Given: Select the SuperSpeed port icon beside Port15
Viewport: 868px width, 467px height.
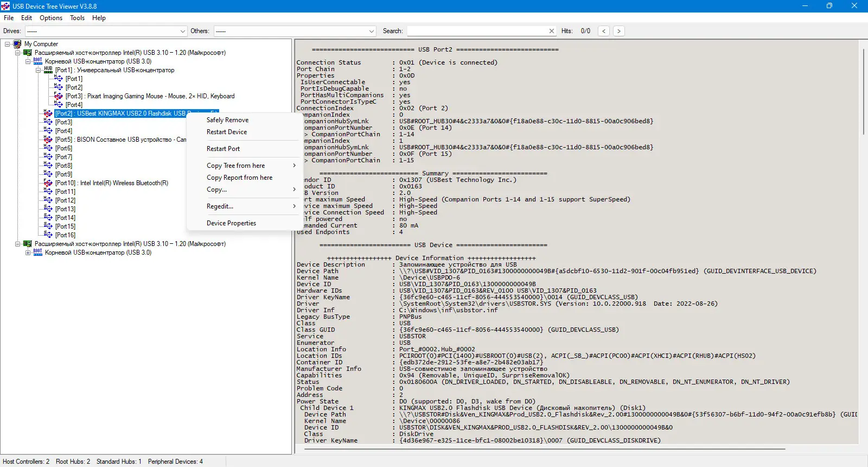Looking at the screenshot, I should 48,226.
